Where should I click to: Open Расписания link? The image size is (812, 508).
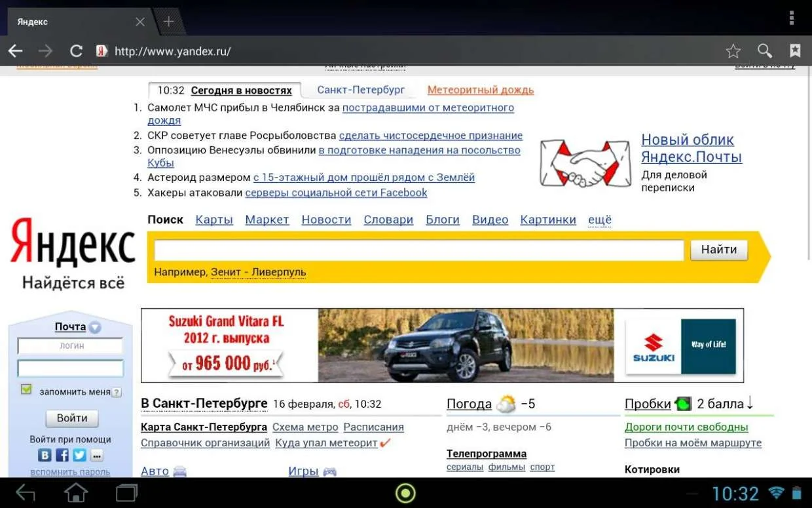373,427
